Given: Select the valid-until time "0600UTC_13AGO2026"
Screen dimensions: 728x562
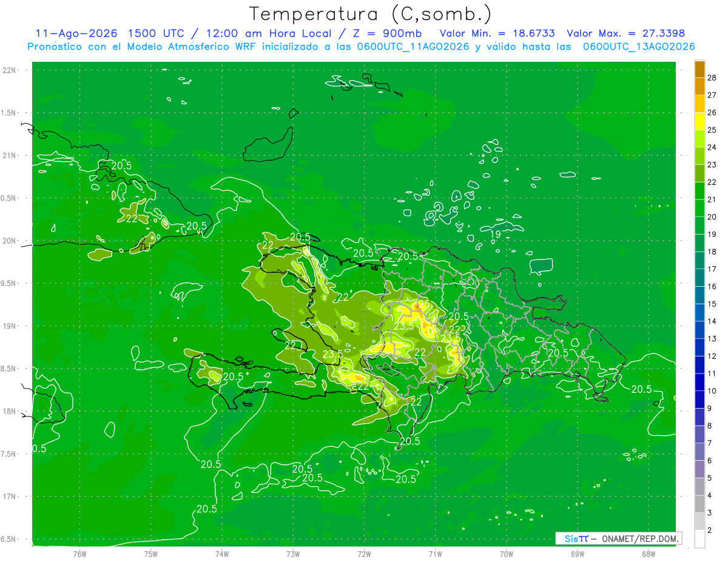Looking at the screenshot, I should pos(638,47).
